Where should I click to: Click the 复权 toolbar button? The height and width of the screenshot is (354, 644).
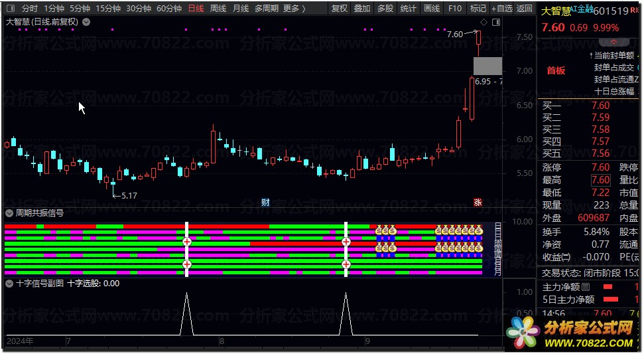[x=340, y=8]
